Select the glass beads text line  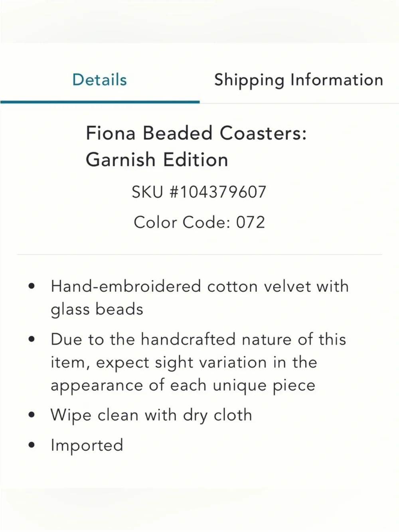pyautogui.click(x=97, y=310)
